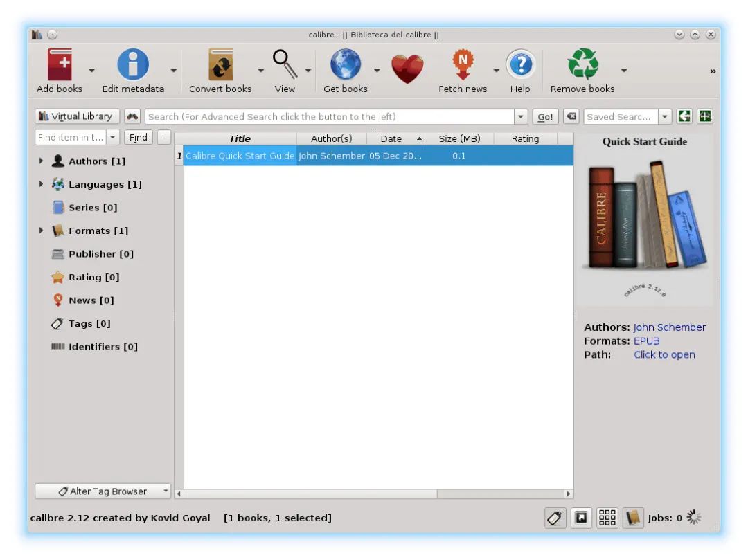
Task: Click the Add books icon
Action: 60,66
